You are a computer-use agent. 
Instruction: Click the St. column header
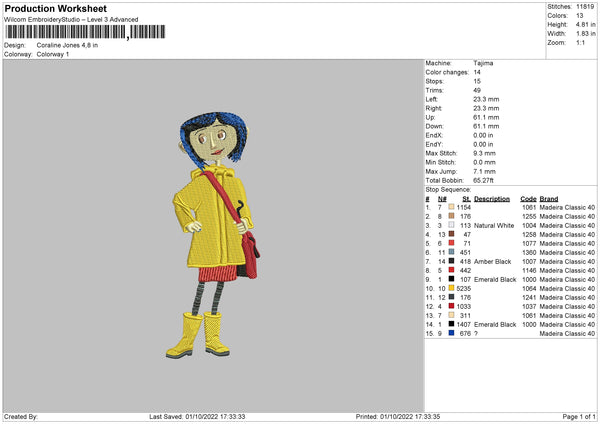click(x=466, y=198)
